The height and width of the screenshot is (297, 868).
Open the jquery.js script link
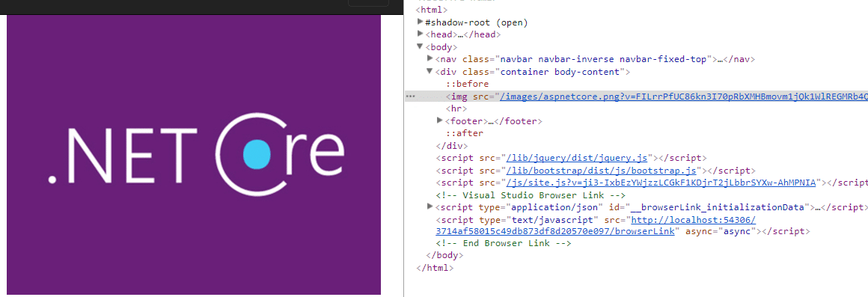pyautogui.click(x=578, y=158)
